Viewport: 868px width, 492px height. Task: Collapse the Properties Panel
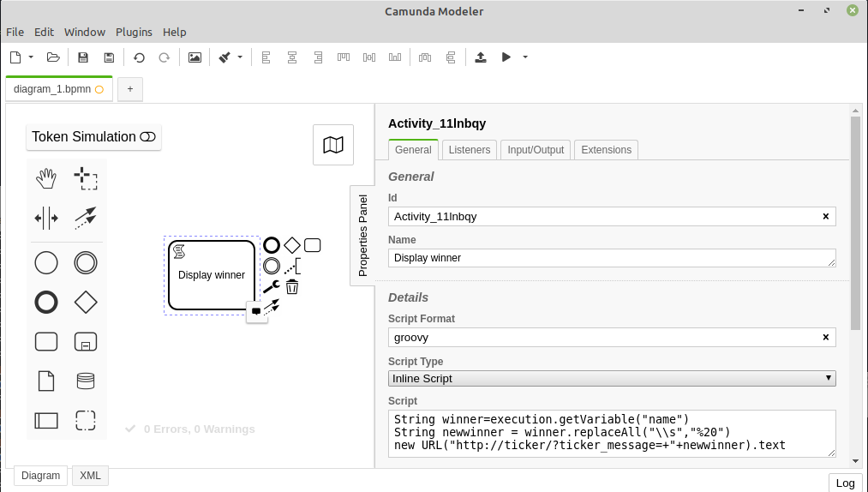click(x=362, y=236)
